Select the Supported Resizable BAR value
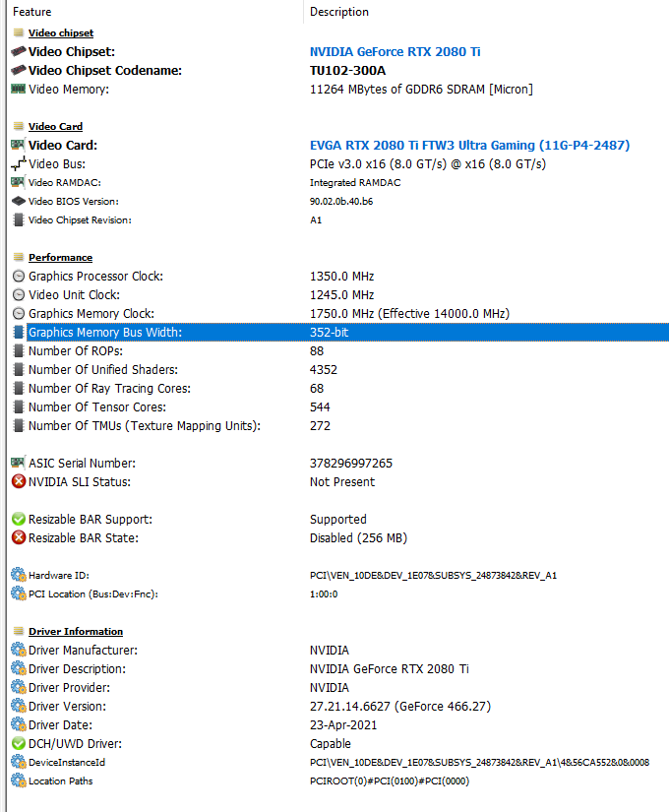Image resolution: width=669 pixels, height=812 pixels. click(338, 520)
